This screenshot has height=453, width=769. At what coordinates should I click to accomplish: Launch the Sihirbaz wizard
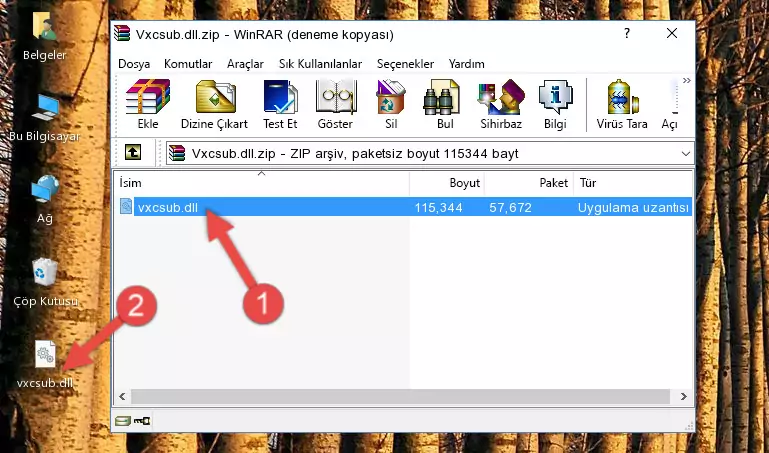coord(501,104)
